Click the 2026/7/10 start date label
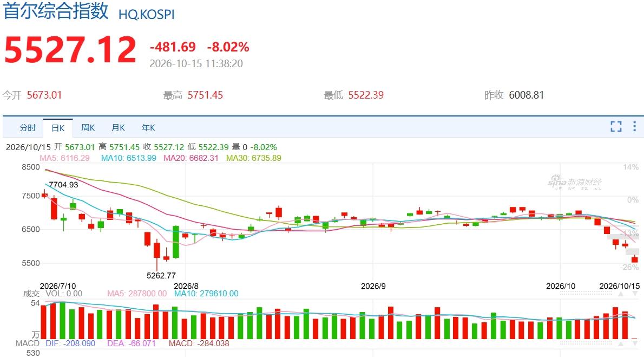 [x=58, y=286]
